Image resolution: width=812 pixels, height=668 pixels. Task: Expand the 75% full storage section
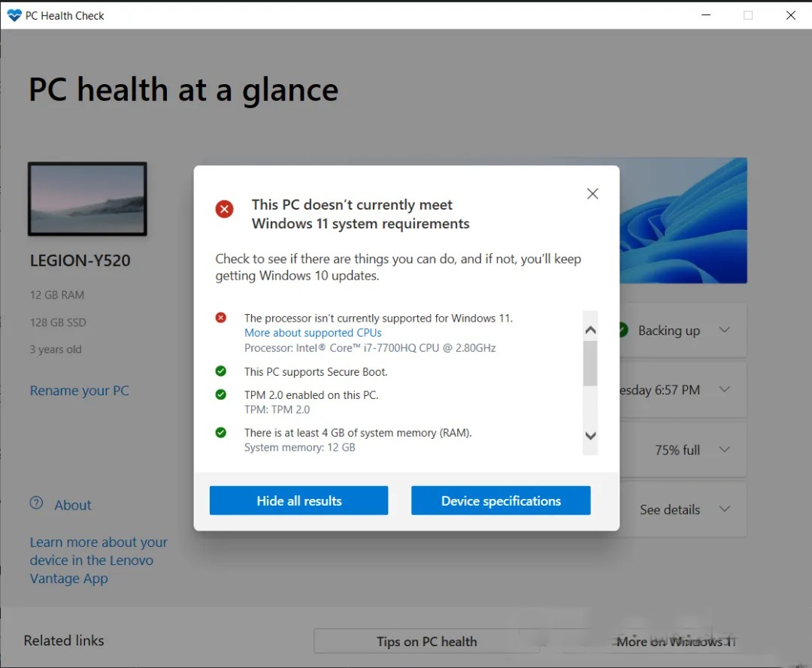(725, 449)
